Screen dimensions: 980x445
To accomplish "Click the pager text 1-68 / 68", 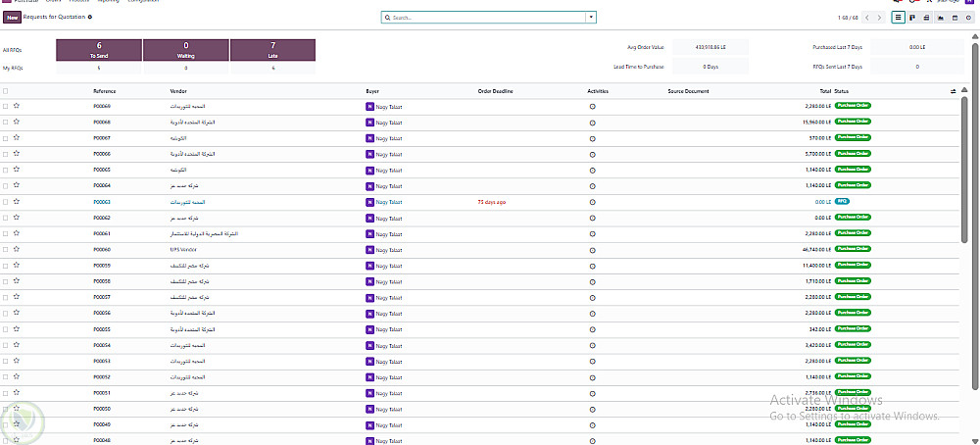I will (847, 18).
